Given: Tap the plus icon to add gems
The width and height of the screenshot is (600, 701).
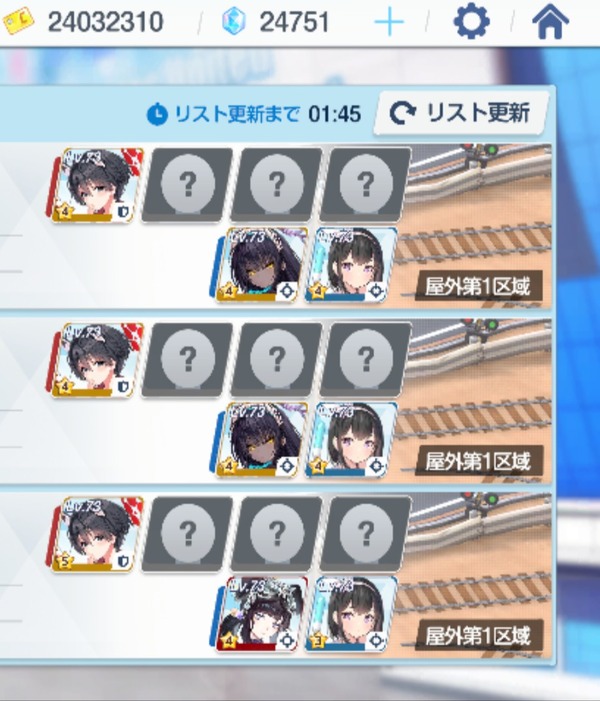Looking at the screenshot, I should pyautogui.click(x=389, y=21).
